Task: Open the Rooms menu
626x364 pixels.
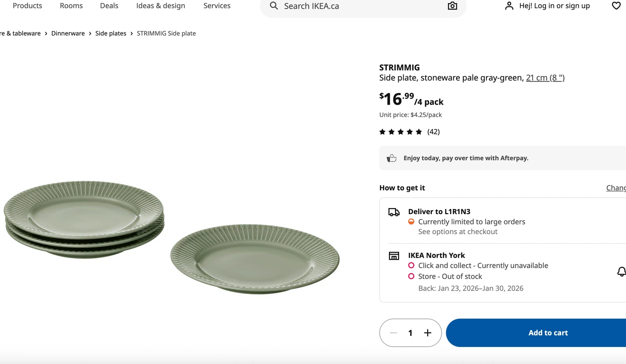Action: coord(71,6)
